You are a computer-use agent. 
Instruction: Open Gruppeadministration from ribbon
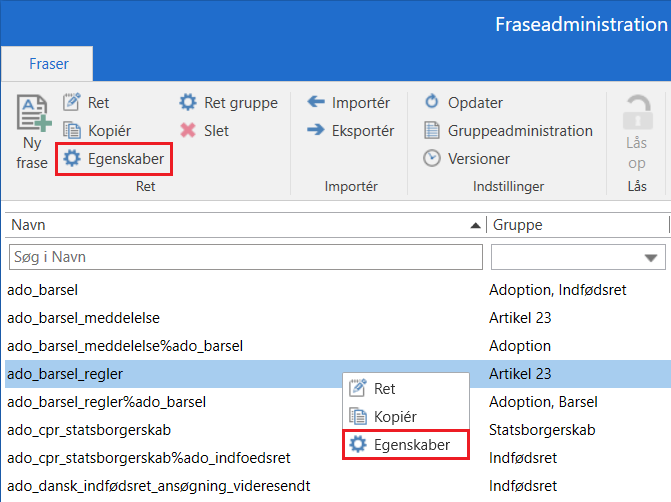[508, 131]
